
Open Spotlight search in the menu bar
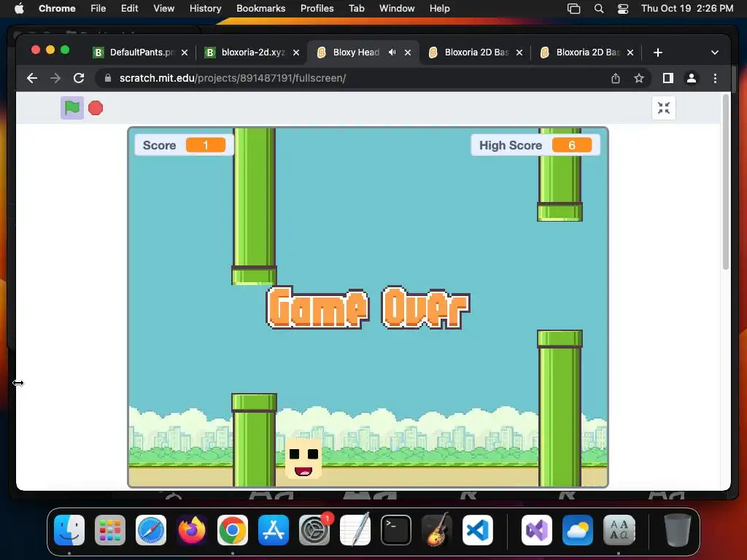(x=599, y=9)
